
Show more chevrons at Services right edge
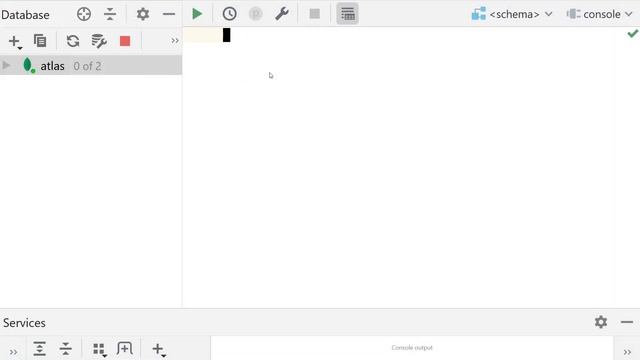[x=627, y=352]
